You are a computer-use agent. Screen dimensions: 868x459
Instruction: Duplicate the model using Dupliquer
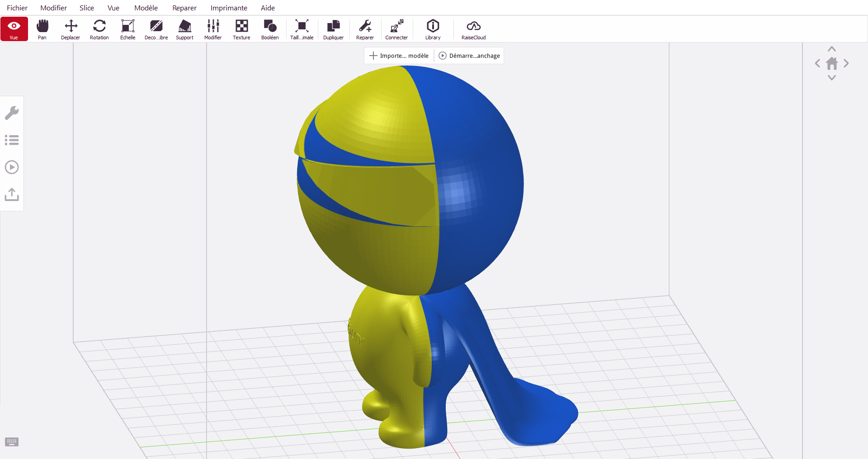pos(333,28)
